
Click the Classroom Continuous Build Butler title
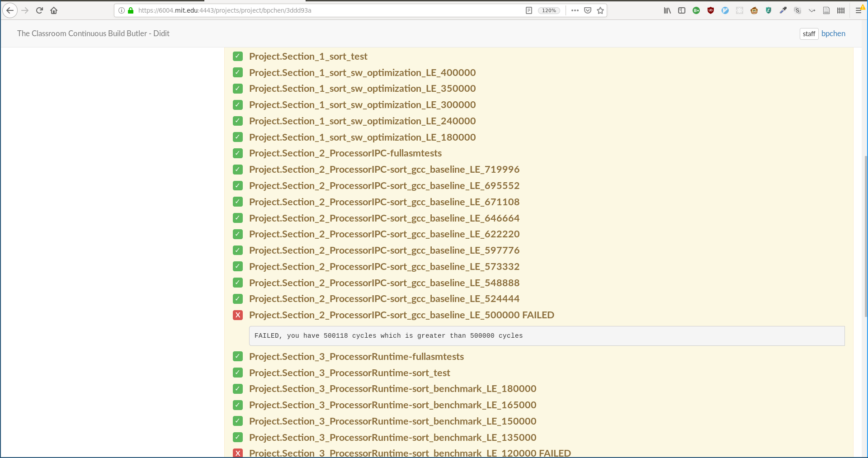tap(93, 33)
